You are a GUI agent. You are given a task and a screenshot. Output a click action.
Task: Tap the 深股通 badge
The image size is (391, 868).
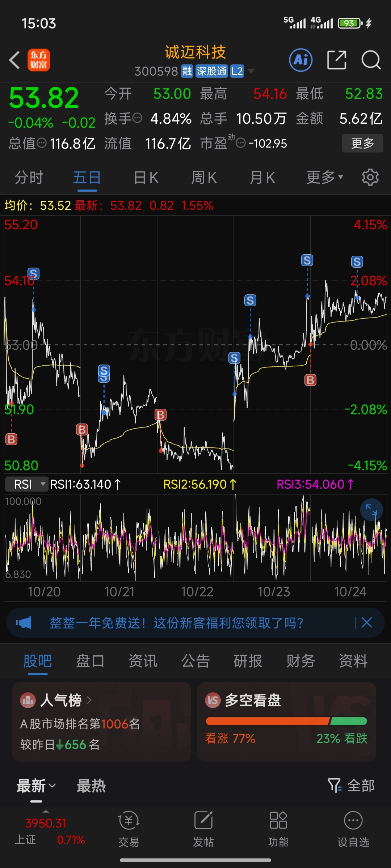point(212,71)
